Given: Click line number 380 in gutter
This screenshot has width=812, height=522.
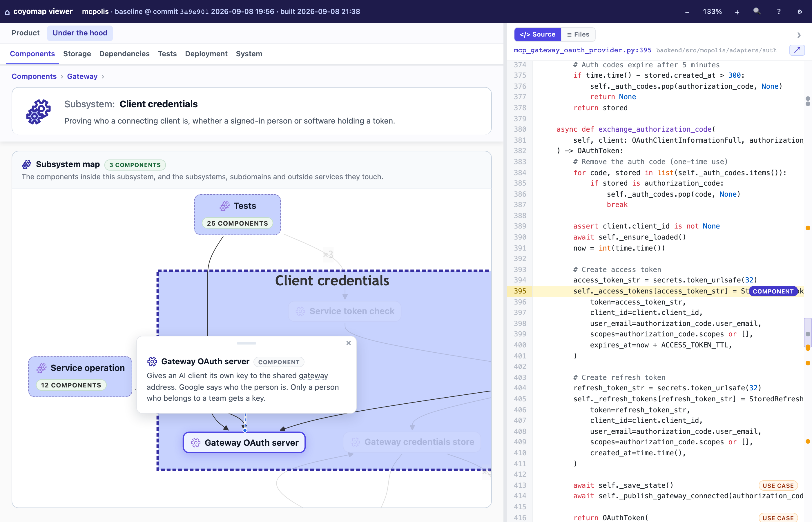Looking at the screenshot, I should [x=520, y=129].
